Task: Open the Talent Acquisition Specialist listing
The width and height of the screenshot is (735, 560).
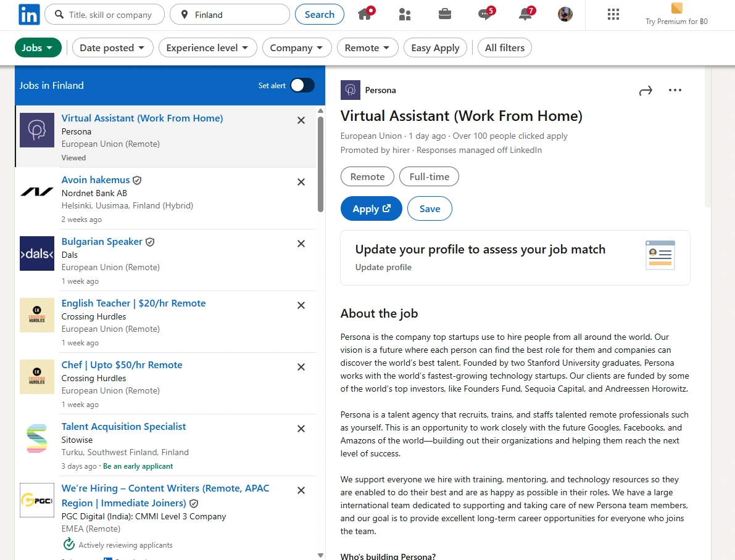Action: [x=124, y=426]
